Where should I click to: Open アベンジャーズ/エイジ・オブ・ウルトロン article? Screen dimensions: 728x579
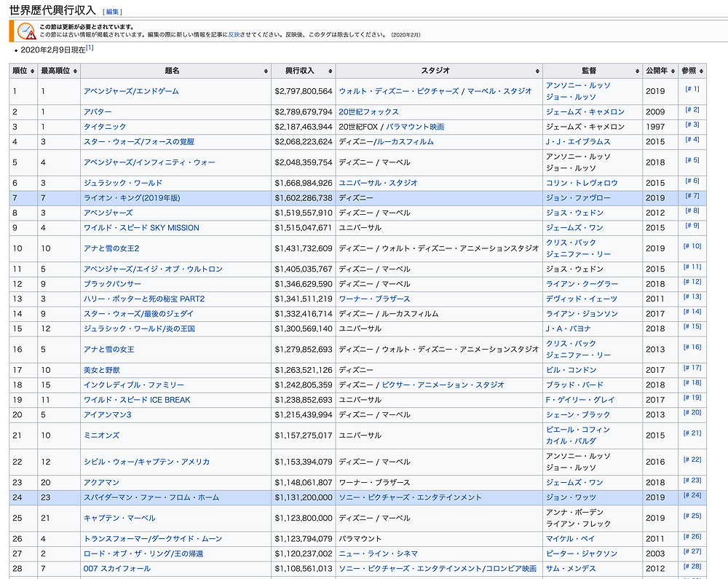point(153,269)
